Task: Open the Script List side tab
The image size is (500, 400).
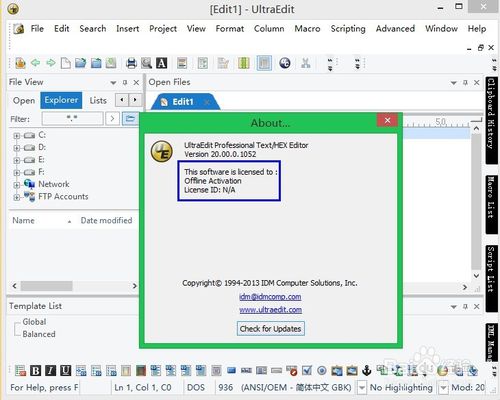Action: tap(491, 278)
